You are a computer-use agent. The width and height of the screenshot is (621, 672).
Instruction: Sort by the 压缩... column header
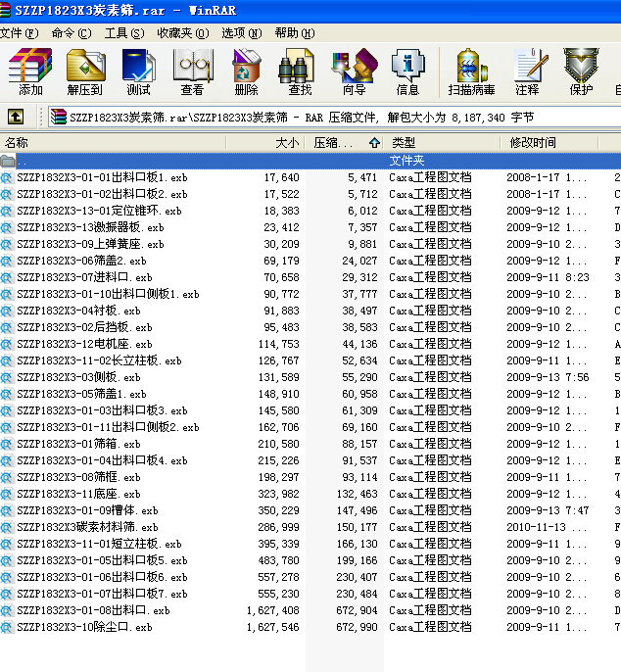[x=344, y=143]
